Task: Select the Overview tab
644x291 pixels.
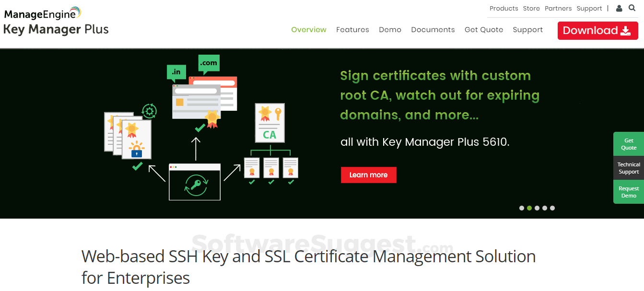Action: click(x=308, y=30)
